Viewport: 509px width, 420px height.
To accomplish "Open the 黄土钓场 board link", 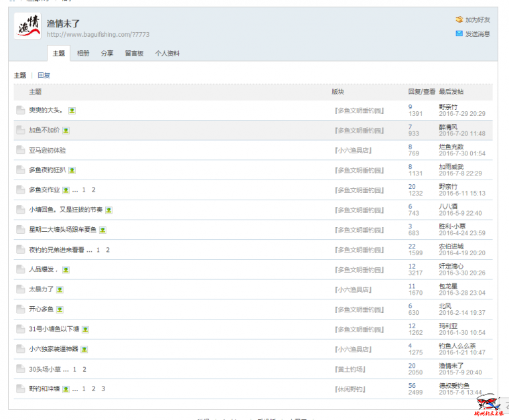I will [350, 369].
